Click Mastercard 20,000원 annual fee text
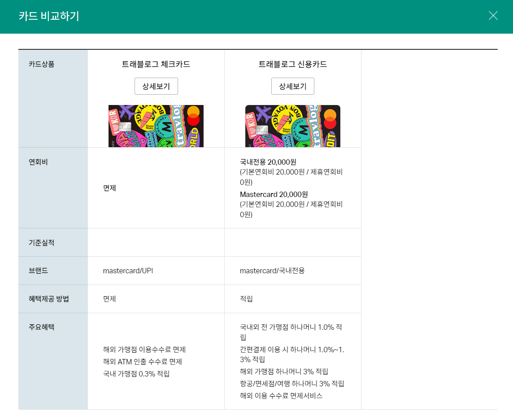The height and width of the screenshot is (420, 513). (x=274, y=194)
